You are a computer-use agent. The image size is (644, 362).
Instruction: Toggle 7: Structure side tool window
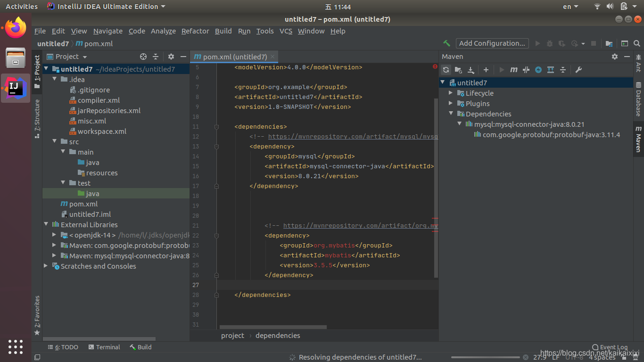pyautogui.click(x=37, y=119)
